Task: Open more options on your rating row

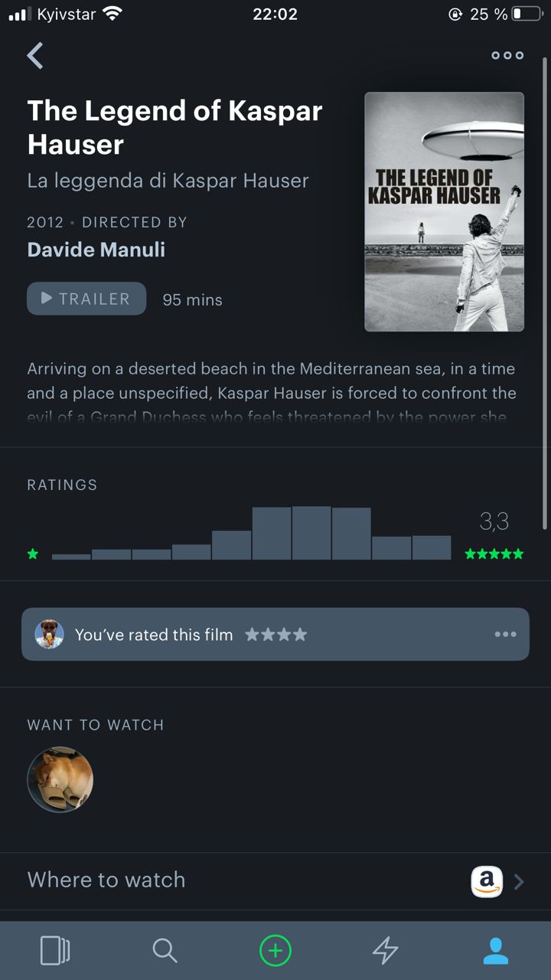Action: pos(505,634)
